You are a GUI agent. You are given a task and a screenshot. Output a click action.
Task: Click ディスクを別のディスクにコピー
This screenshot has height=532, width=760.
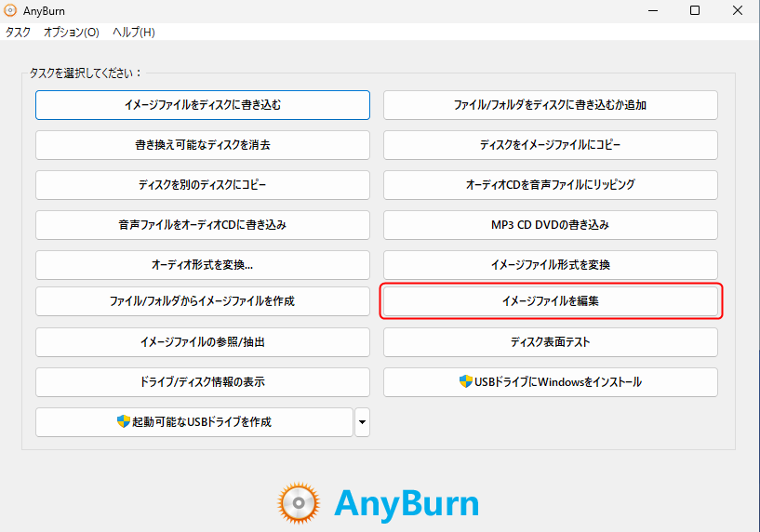pos(203,185)
